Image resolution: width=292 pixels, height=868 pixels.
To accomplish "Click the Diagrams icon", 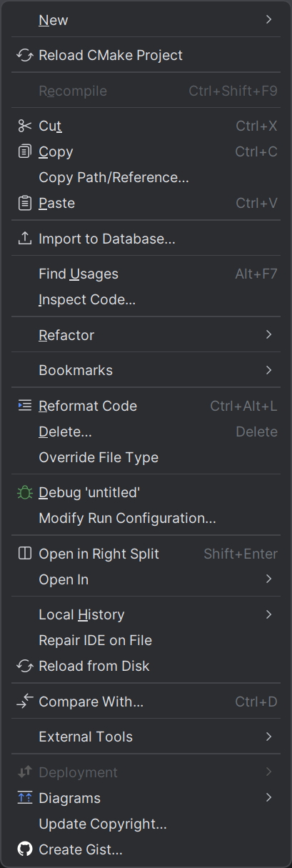I will click(25, 798).
